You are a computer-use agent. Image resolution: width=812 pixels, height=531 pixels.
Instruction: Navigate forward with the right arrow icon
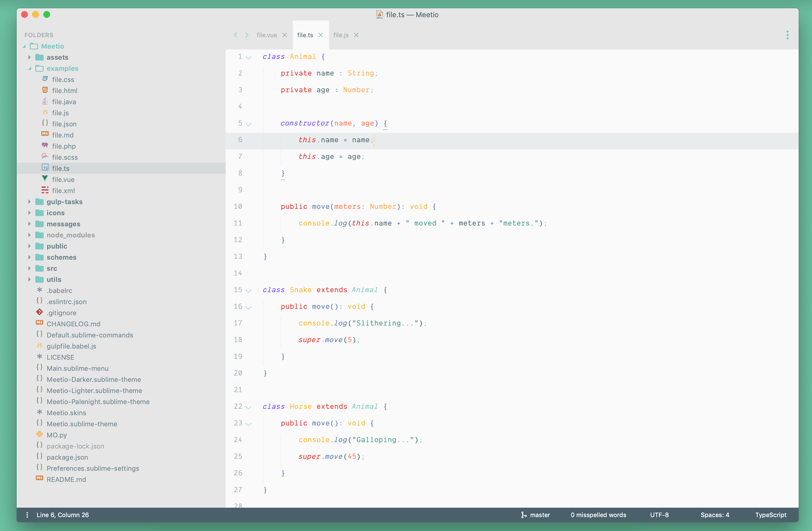247,35
